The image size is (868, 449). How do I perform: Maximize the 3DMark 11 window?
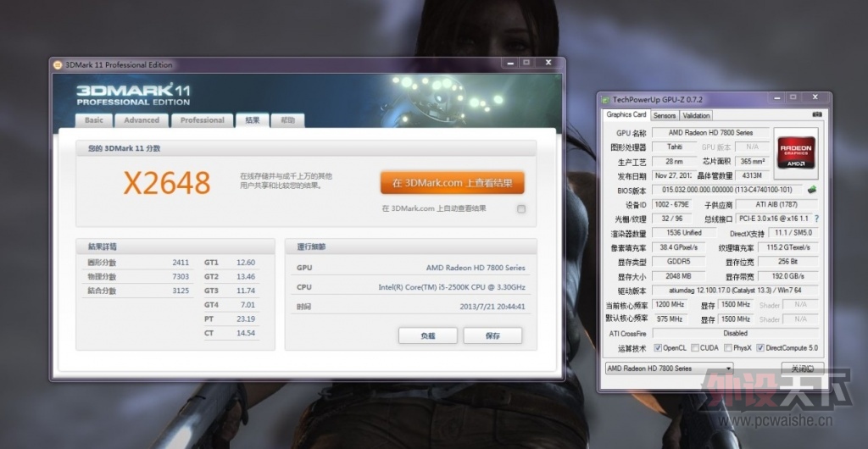click(526, 63)
